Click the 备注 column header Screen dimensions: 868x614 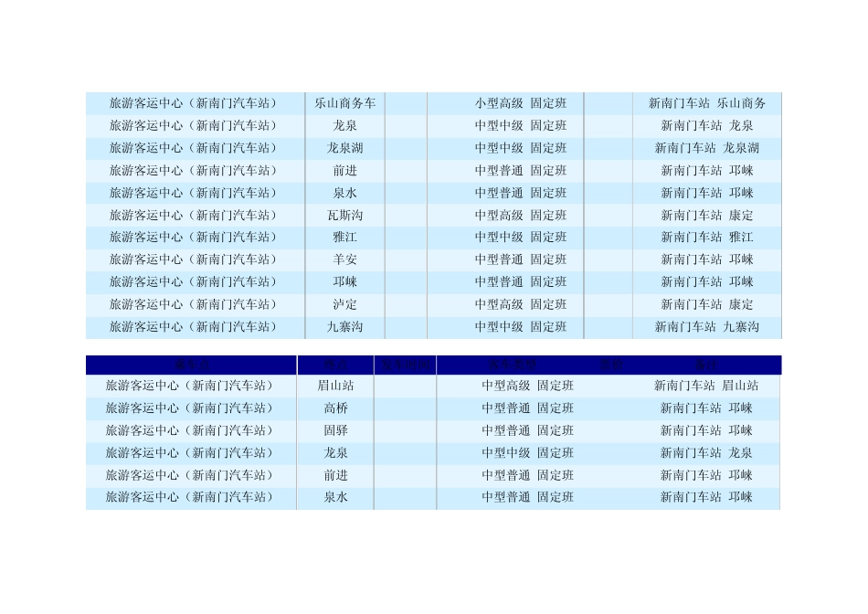(705, 365)
